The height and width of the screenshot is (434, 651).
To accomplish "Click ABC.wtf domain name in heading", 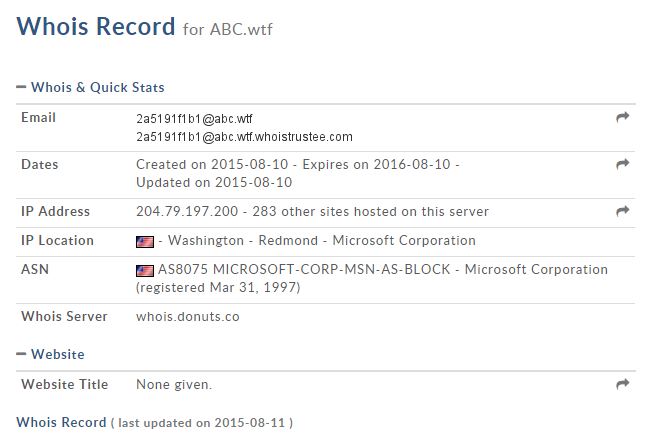I will (x=241, y=29).
